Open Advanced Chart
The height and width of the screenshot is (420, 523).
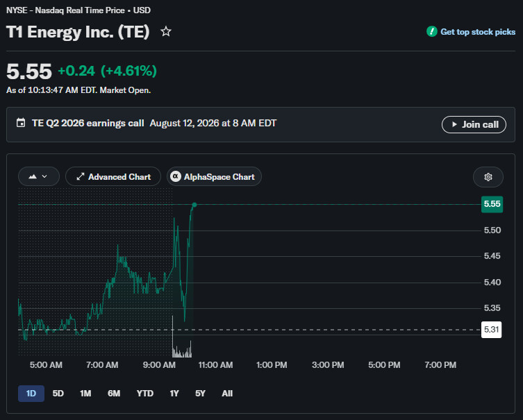(113, 176)
